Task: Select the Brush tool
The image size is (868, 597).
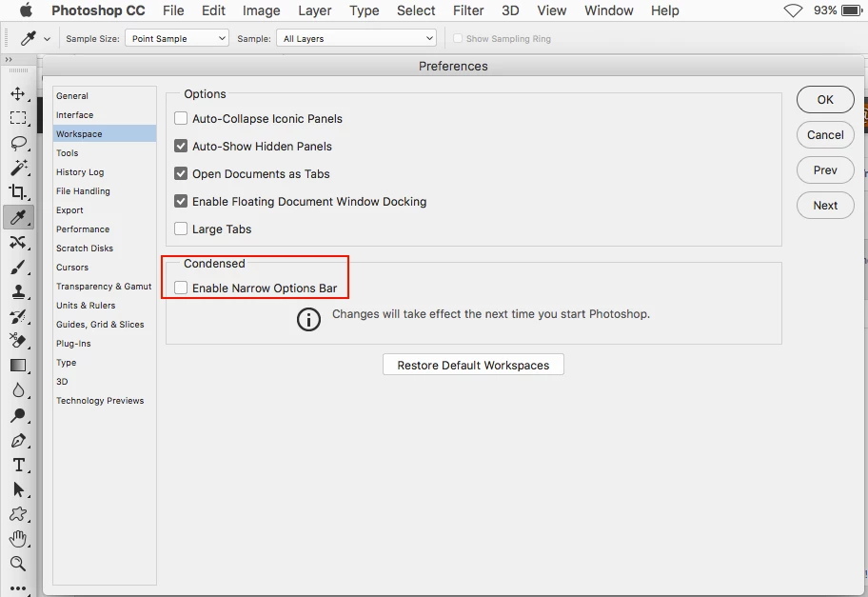Action: [x=18, y=267]
